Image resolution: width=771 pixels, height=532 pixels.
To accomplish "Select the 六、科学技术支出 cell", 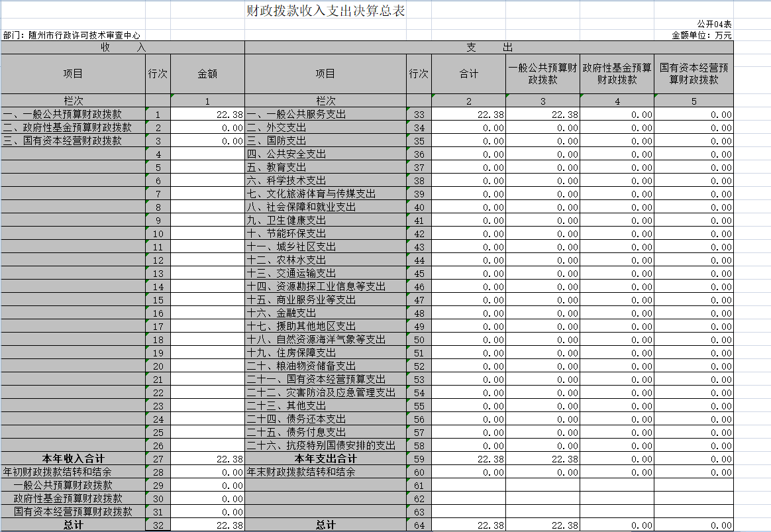I will point(286,181).
